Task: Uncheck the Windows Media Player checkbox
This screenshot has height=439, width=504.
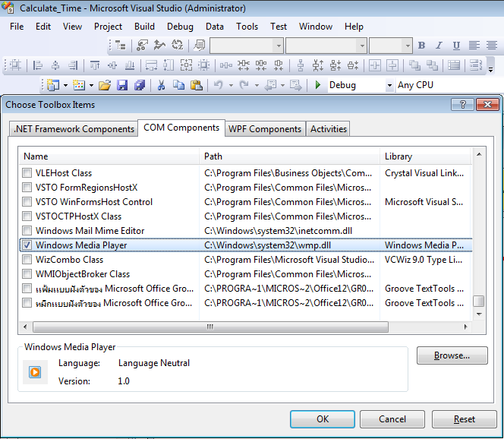Action: pyautogui.click(x=27, y=245)
